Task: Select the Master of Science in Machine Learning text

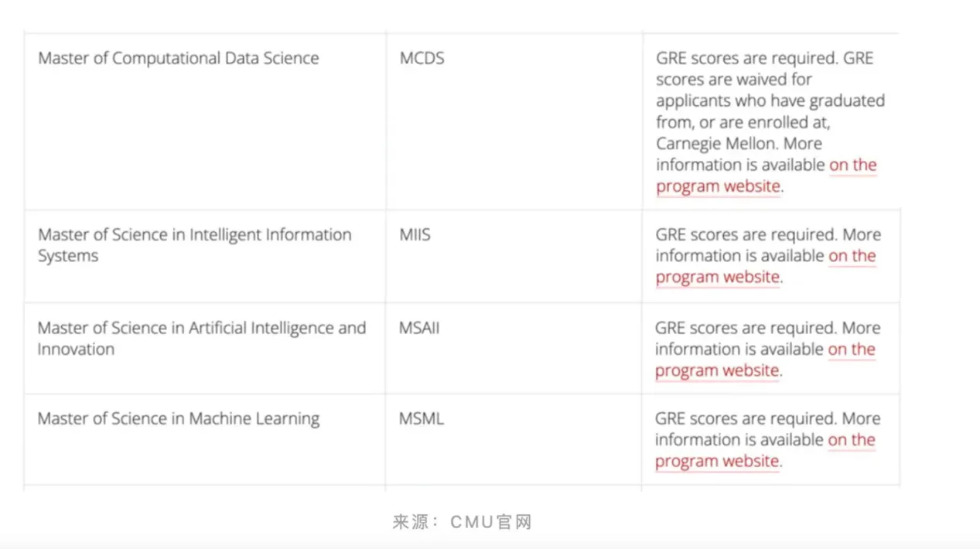Action: click(x=178, y=418)
